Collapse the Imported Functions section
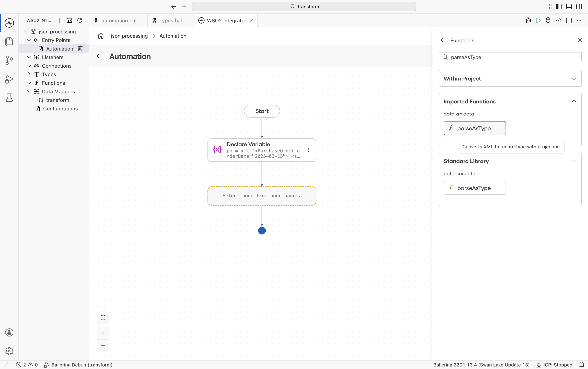 (574, 101)
